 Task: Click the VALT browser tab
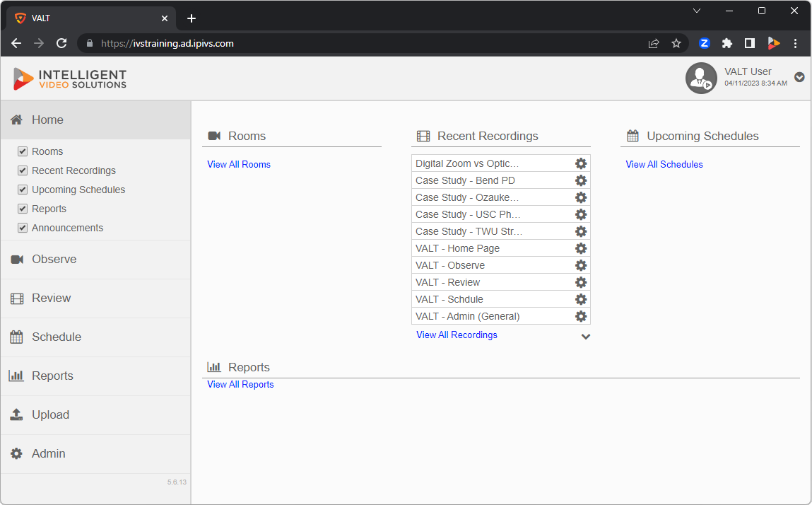(91, 18)
